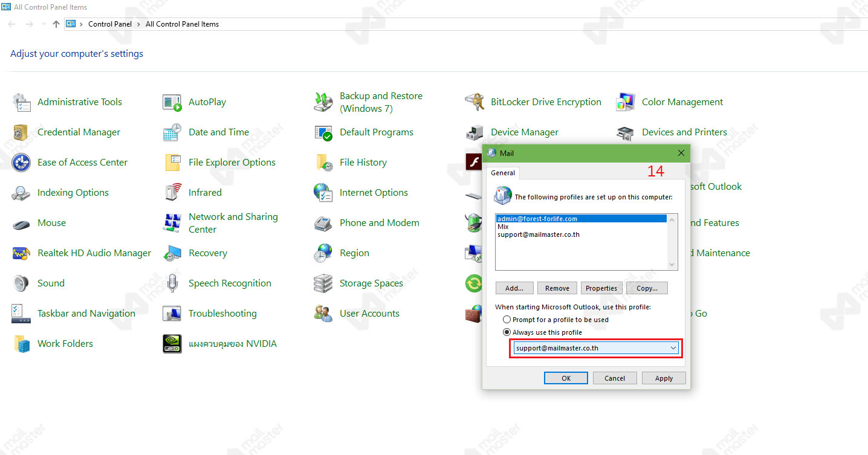Open the Storage Spaces icon
The width and height of the screenshot is (868, 455).
323,283
